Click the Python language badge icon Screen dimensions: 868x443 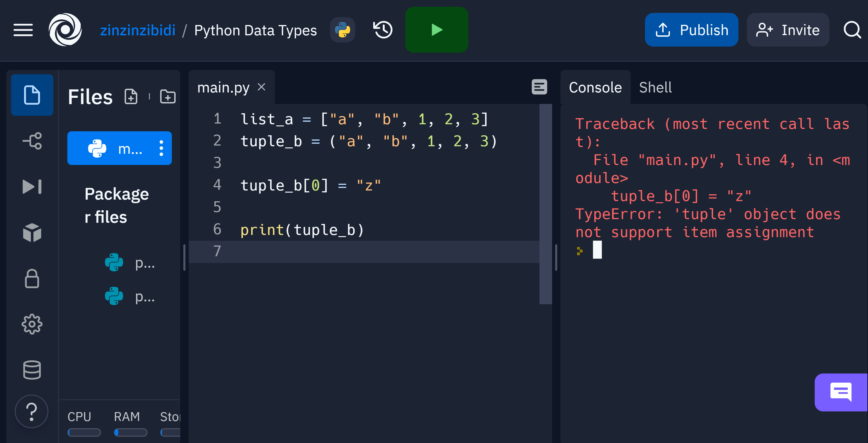point(342,30)
